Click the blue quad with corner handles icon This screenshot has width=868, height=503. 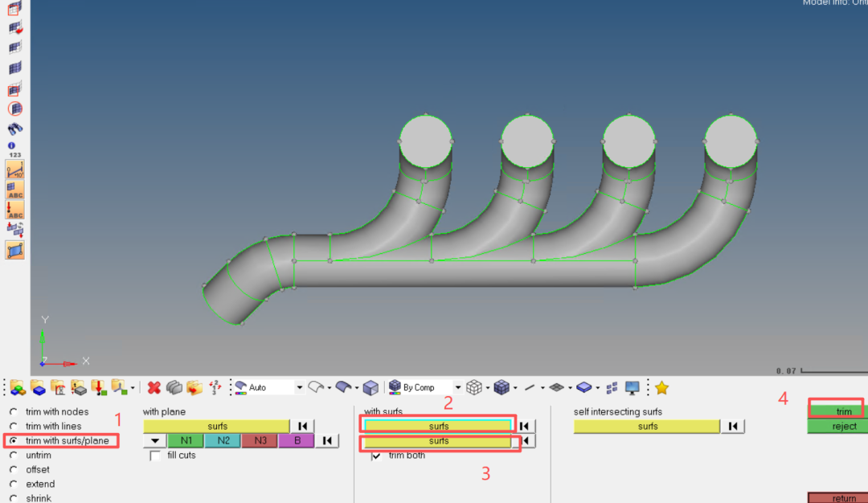[15, 250]
